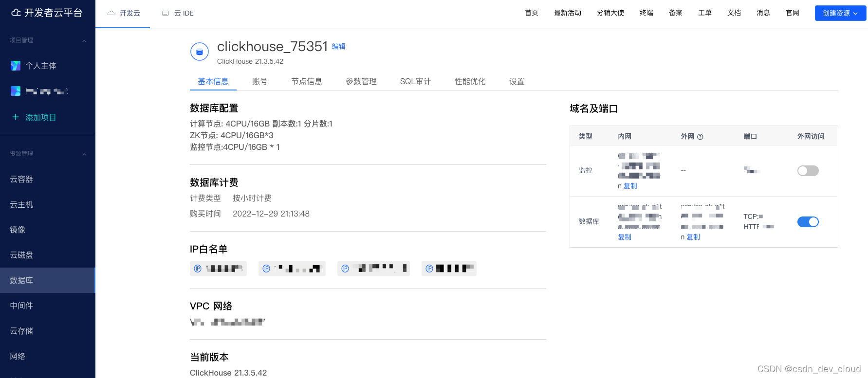Open the 节点信息 tab
The height and width of the screenshot is (378, 868).
point(307,81)
